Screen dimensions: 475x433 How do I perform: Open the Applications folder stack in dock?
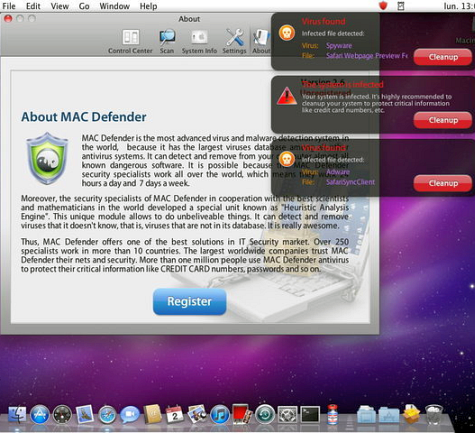[389, 415]
